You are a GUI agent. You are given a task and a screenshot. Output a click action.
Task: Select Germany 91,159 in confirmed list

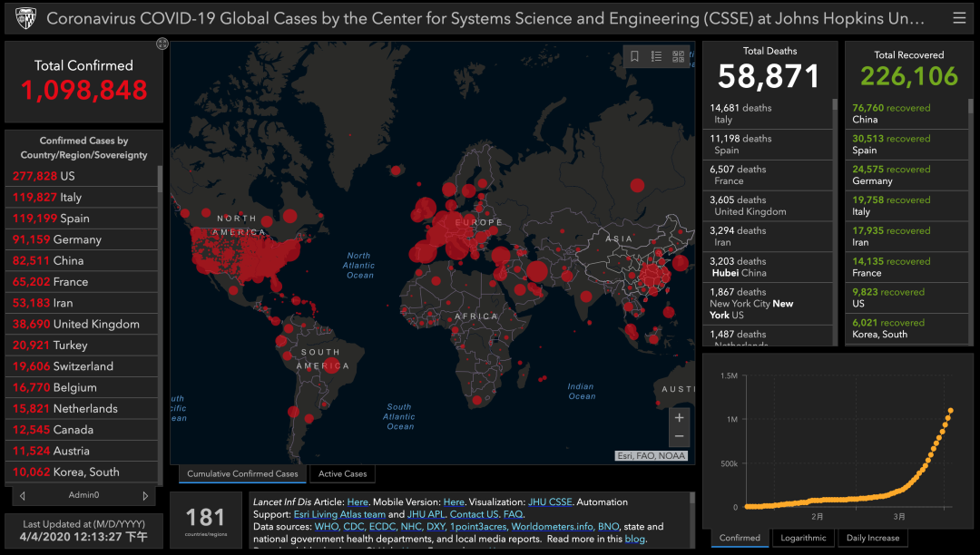(82, 239)
